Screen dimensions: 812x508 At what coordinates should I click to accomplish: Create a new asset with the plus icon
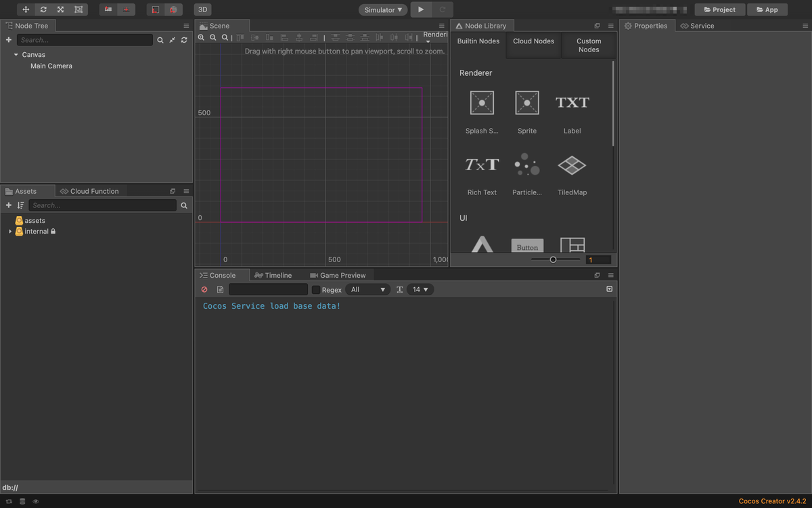coord(9,205)
